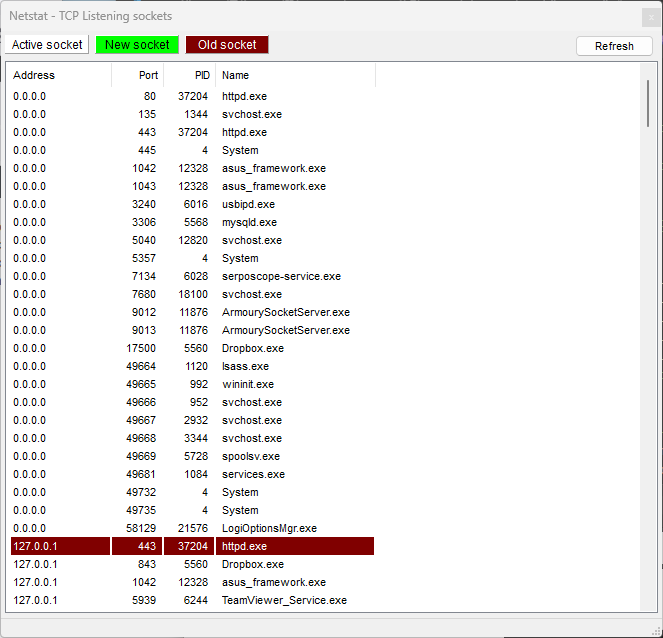This screenshot has height=638, width=663.
Task: Select 127.0.0.1 asus_framework.exe row
Action: 192,582
